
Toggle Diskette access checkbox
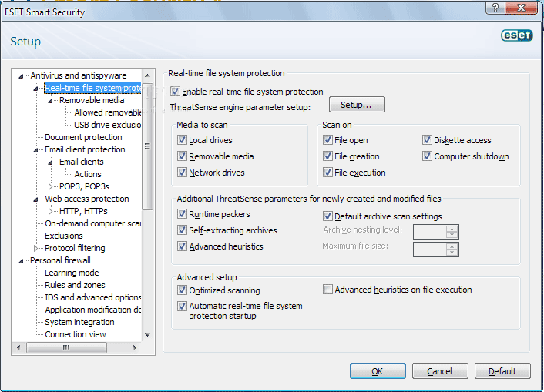pyautogui.click(x=427, y=140)
